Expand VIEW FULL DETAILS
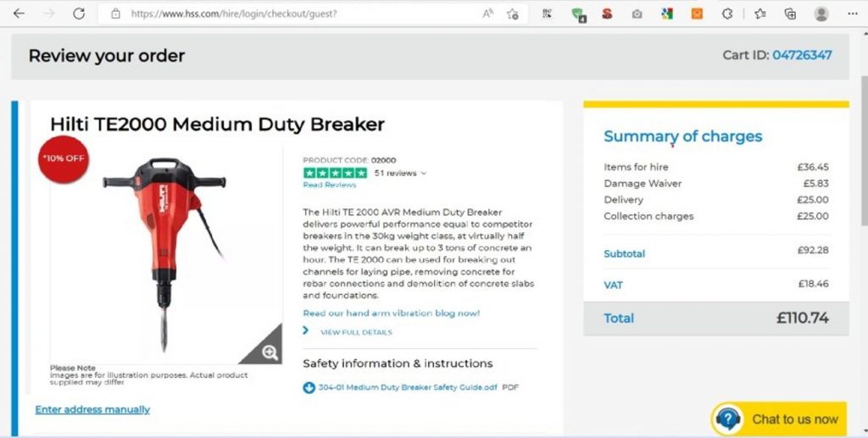 tap(356, 332)
